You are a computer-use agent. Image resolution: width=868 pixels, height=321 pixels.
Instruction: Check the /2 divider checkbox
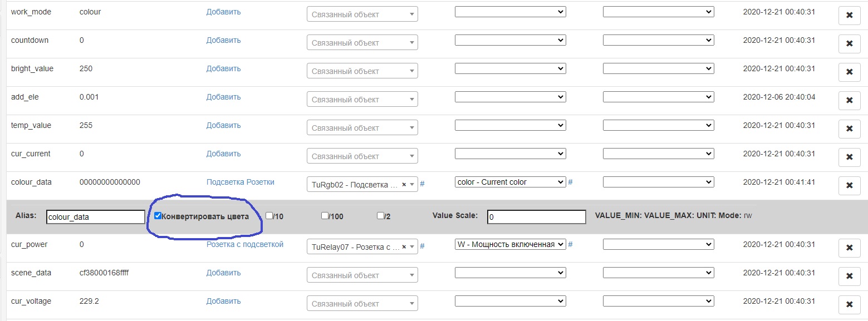coord(381,216)
